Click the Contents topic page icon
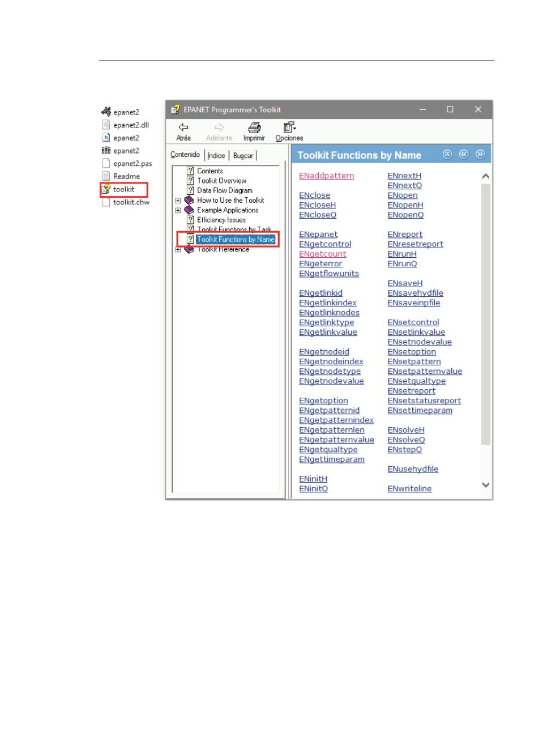The width and height of the screenshot is (560, 741). [191, 171]
